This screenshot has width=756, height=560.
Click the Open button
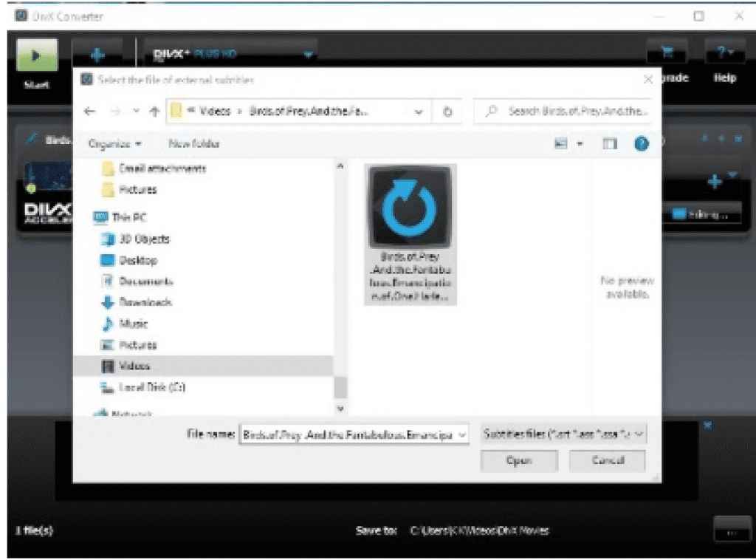519,461
